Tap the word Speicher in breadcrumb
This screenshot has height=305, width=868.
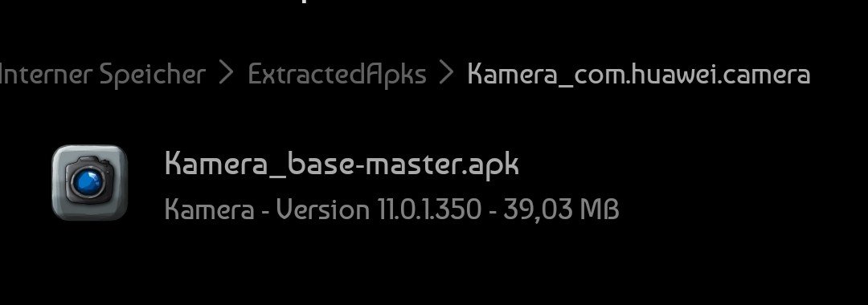click(152, 75)
